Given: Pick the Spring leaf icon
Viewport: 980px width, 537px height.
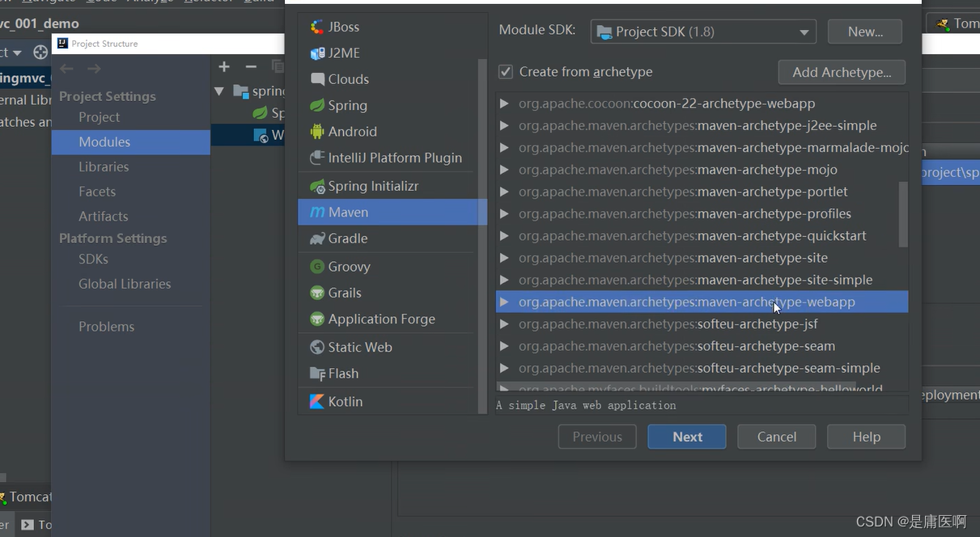Looking at the screenshot, I should pyautogui.click(x=317, y=105).
